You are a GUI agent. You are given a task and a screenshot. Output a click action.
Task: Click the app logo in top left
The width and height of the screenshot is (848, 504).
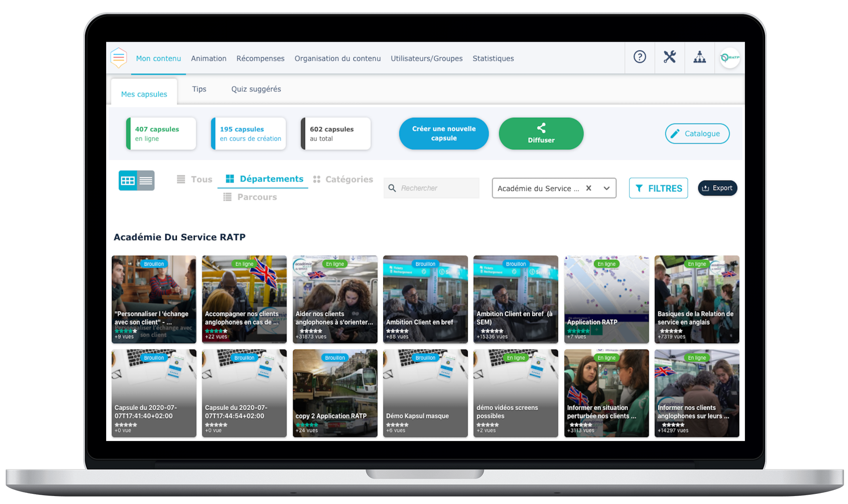pos(118,58)
